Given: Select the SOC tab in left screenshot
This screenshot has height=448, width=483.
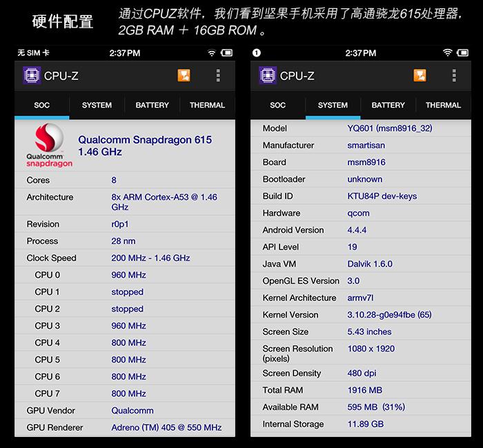Looking at the screenshot, I should (x=42, y=105).
